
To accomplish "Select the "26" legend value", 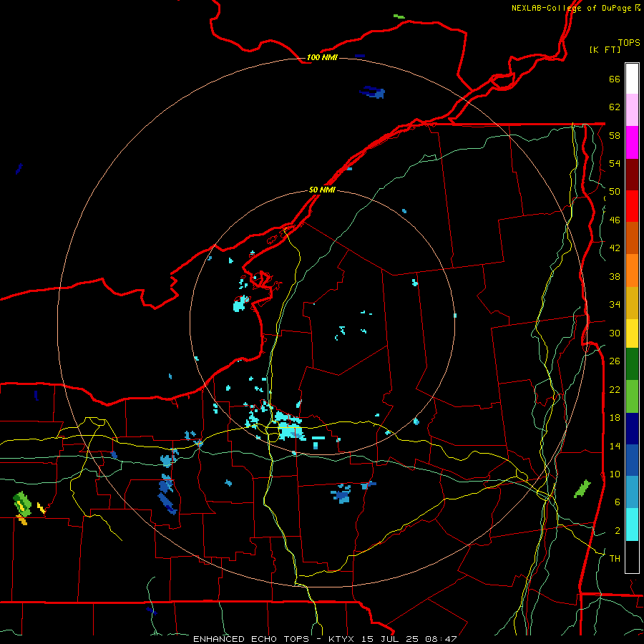I will pyautogui.click(x=615, y=361).
